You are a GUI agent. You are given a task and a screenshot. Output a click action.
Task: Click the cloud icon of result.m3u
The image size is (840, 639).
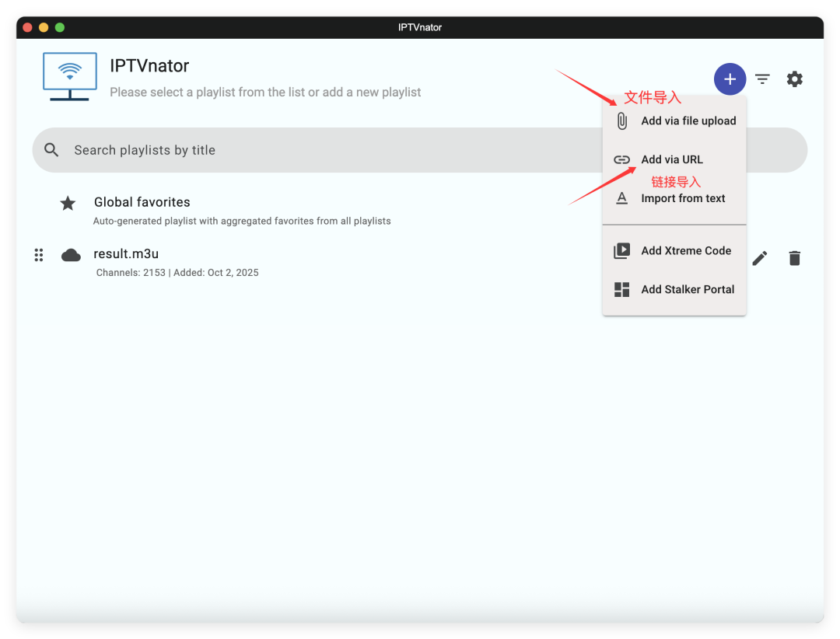point(71,255)
